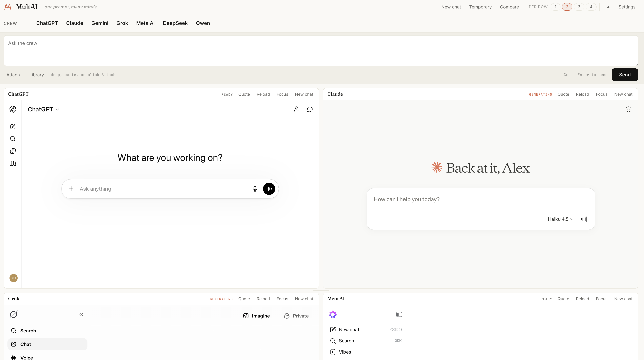Set per row to 3
The height and width of the screenshot is (360, 644).
pyautogui.click(x=579, y=7)
